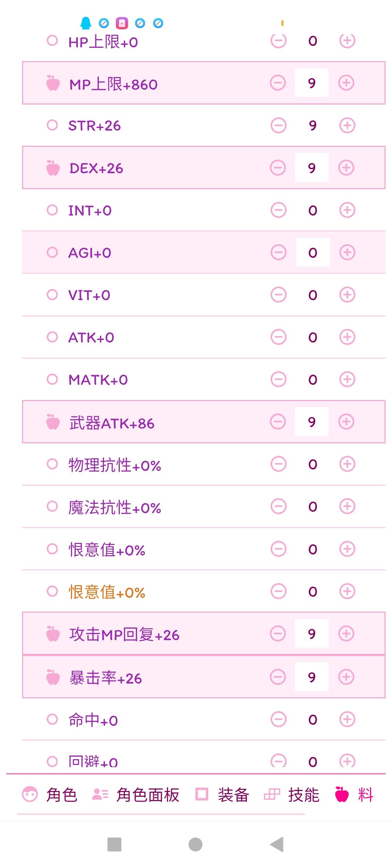Click the DEX+26 level number field
This screenshot has height=868, width=391.
[x=312, y=168]
